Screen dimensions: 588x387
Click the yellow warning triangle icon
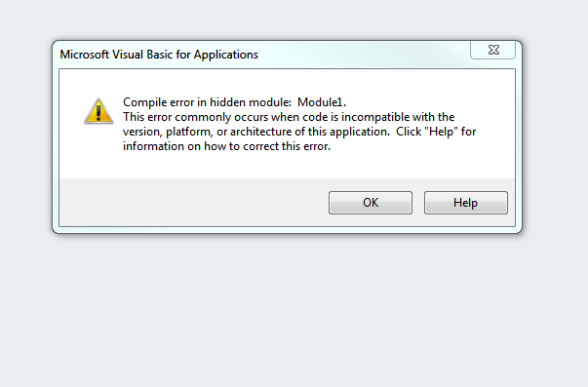click(98, 111)
